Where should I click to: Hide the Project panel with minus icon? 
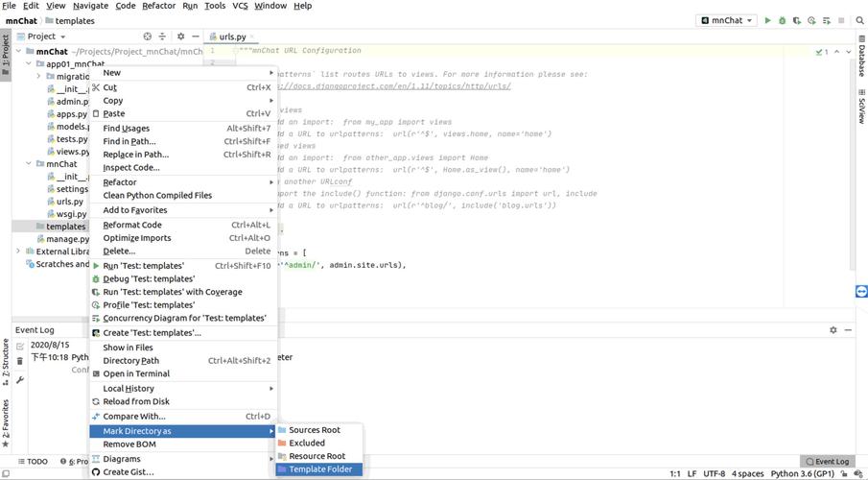(x=196, y=36)
